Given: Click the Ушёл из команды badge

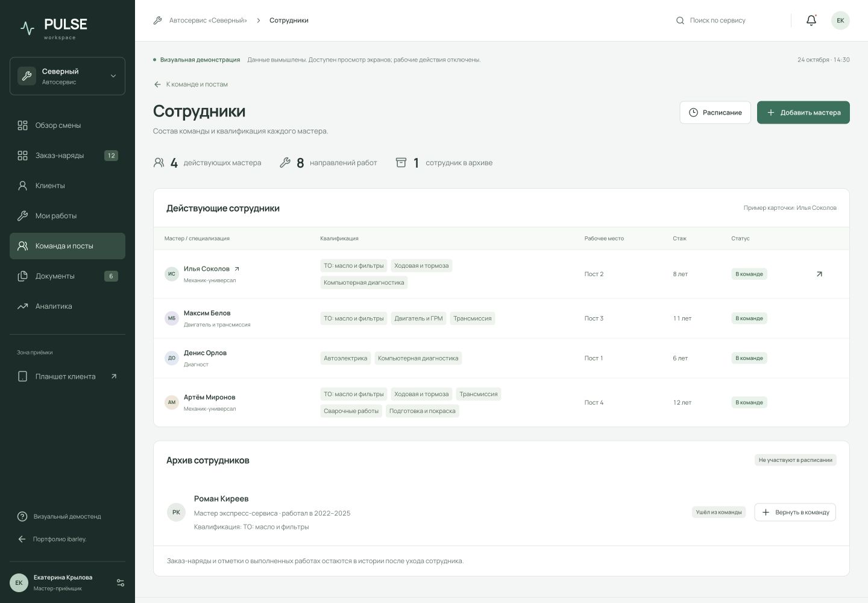Looking at the screenshot, I should [719, 513].
